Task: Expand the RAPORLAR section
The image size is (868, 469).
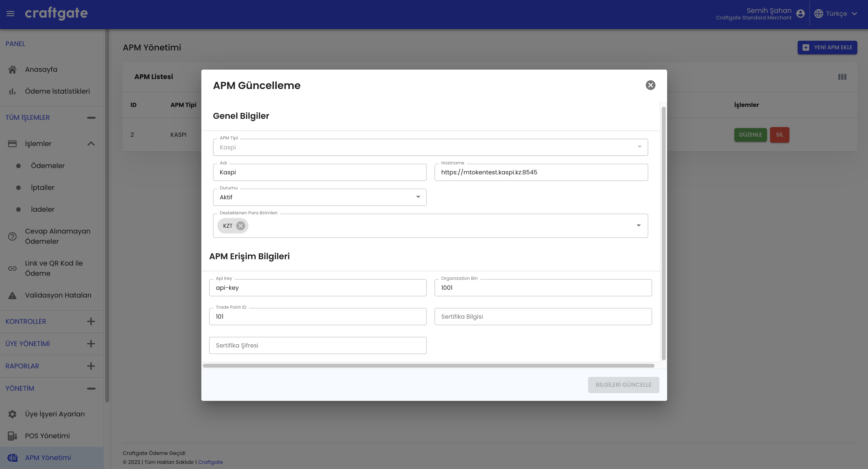Action: [91, 366]
